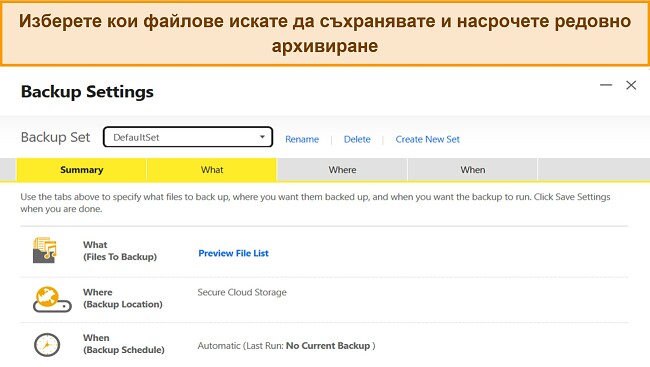Click the Secure Cloud Storage text

(x=242, y=292)
